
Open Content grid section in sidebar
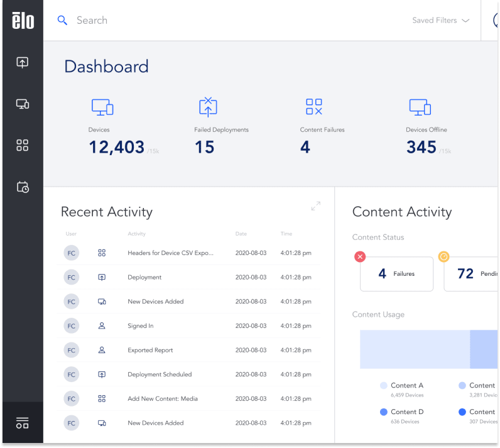click(23, 145)
